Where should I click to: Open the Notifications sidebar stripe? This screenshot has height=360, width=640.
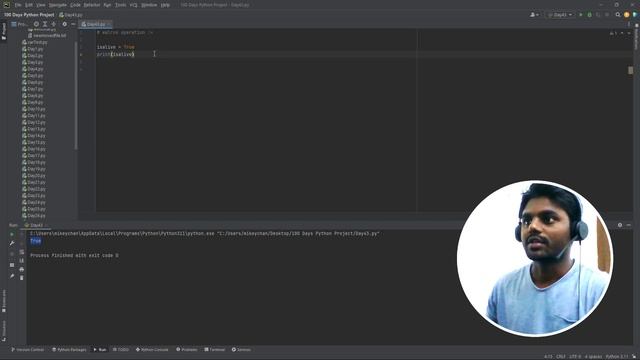click(x=636, y=38)
